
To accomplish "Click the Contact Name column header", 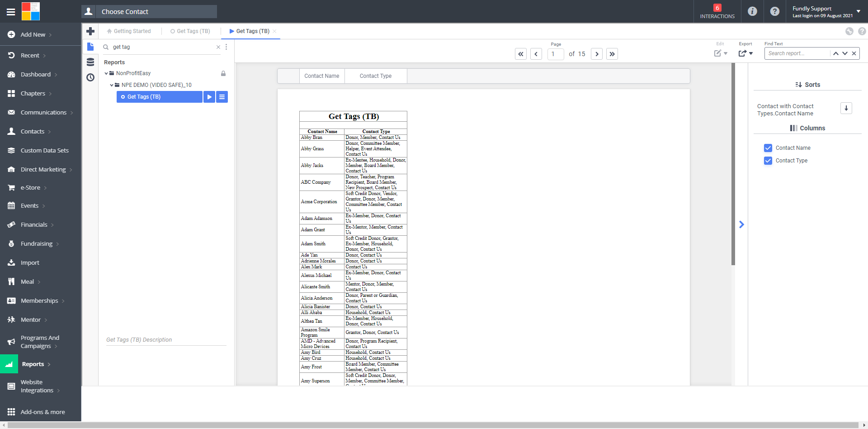I will (x=322, y=76).
